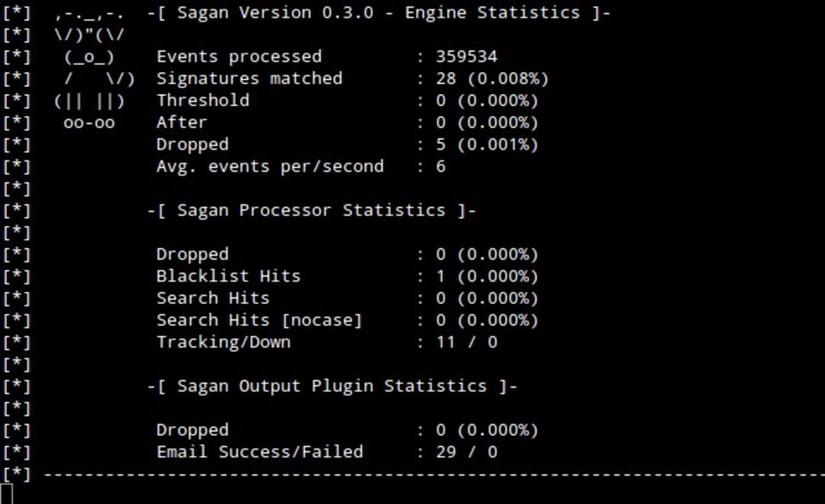825x504 pixels.
Task: Click the Sagan ASCII pig logo face
Action: (89, 57)
